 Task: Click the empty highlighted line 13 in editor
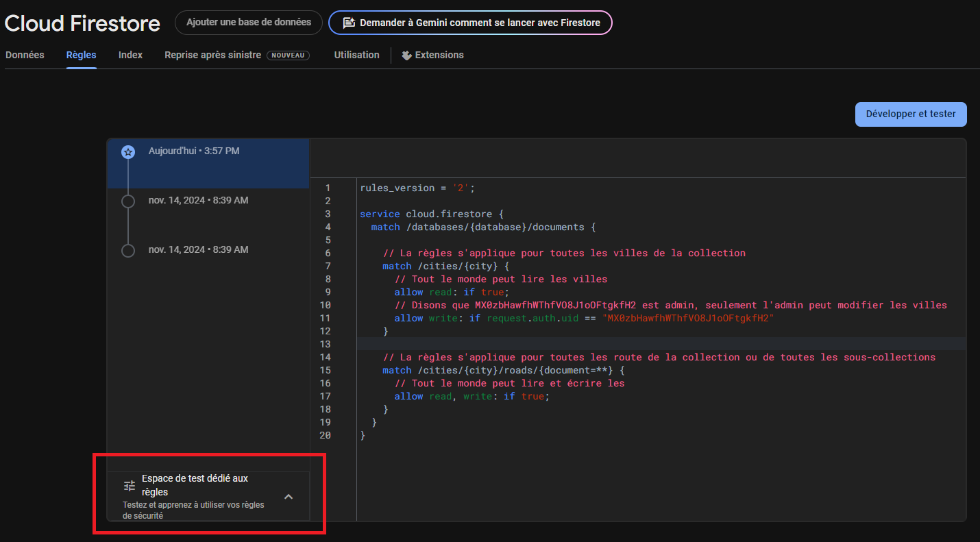pos(661,344)
